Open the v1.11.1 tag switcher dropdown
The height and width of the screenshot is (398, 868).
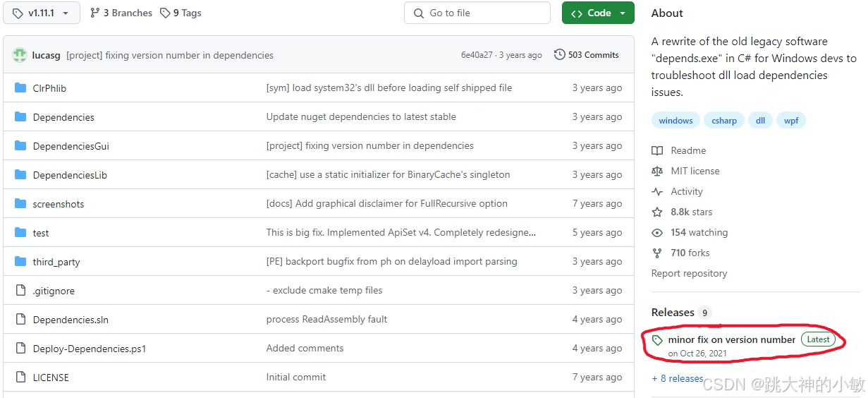42,13
